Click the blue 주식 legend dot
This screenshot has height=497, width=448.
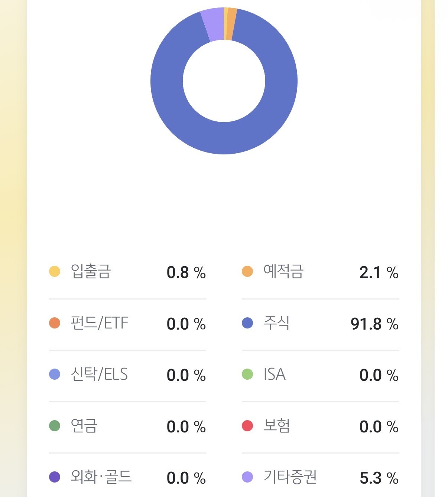click(247, 323)
